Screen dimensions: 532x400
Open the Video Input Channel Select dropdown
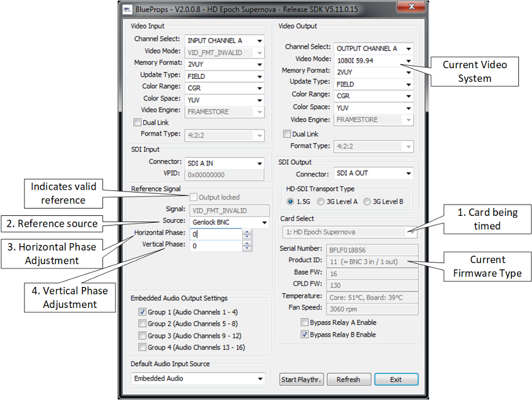pyautogui.click(x=225, y=41)
